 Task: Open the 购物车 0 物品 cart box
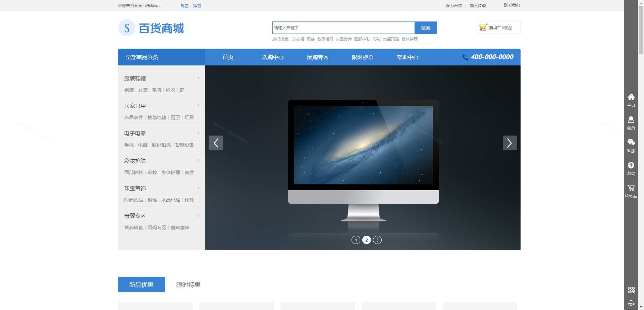coord(498,28)
